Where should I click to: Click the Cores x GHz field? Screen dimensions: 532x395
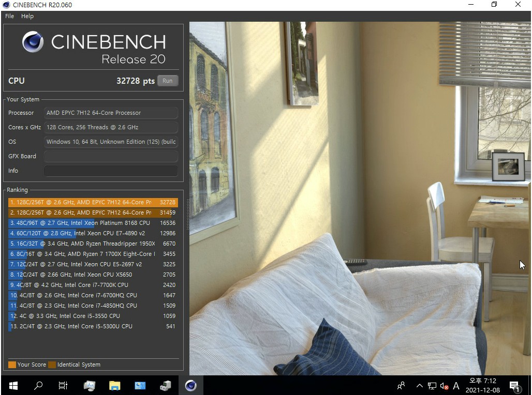pyautogui.click(x=111, y=127)
